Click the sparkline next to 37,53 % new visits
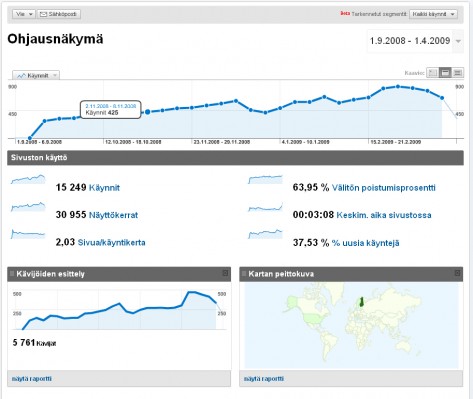The image size is (473, 399). pos(265,234)
